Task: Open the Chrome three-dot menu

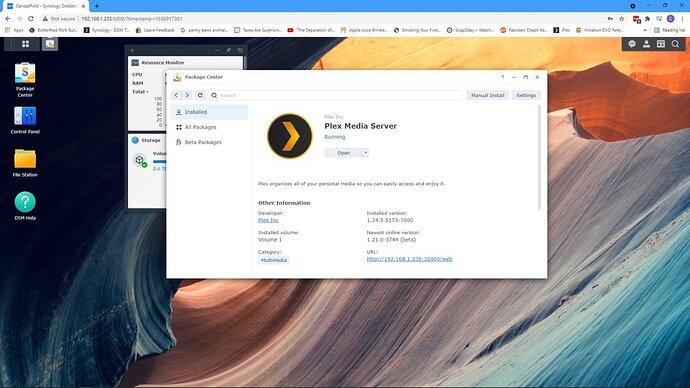Action: [683, 18]
